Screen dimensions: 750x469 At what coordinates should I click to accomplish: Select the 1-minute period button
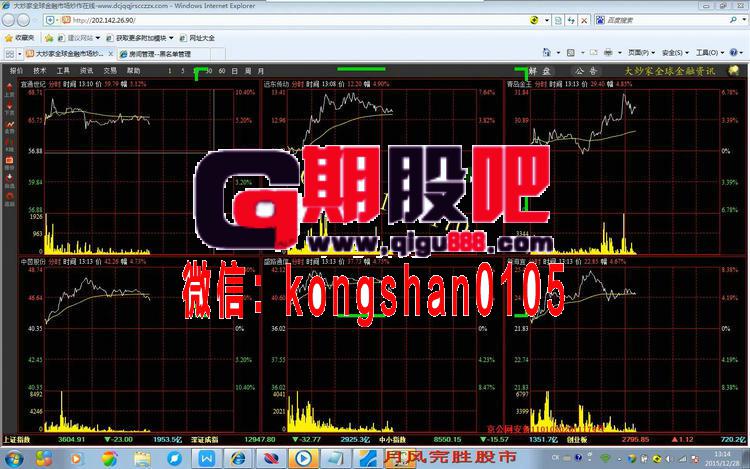pyautogui.click(x=169, y=71)
